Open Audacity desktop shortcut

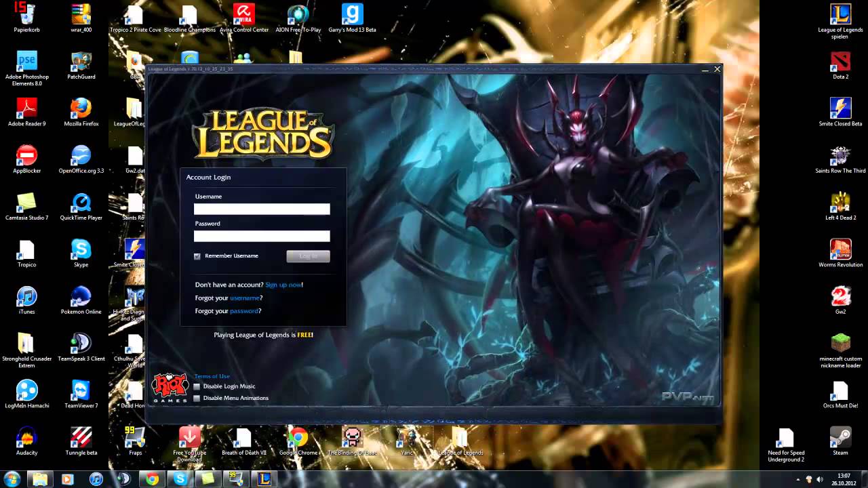tap(26, 441)
